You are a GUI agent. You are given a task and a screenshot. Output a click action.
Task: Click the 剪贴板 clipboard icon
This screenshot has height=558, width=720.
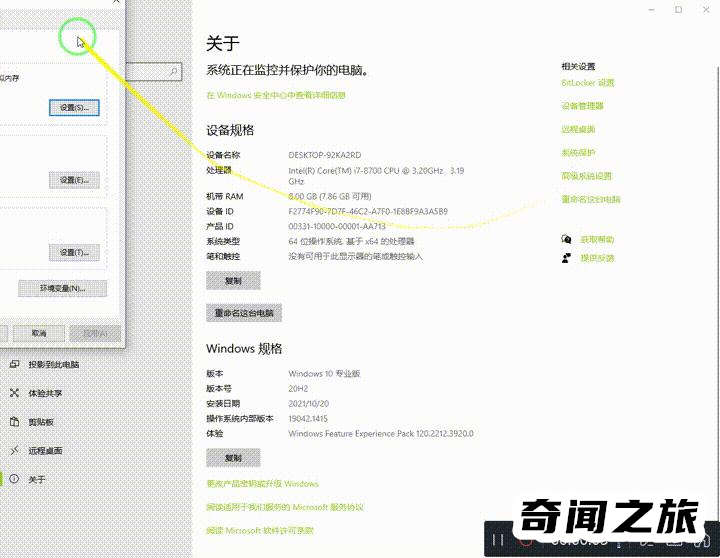pos(14,422)
